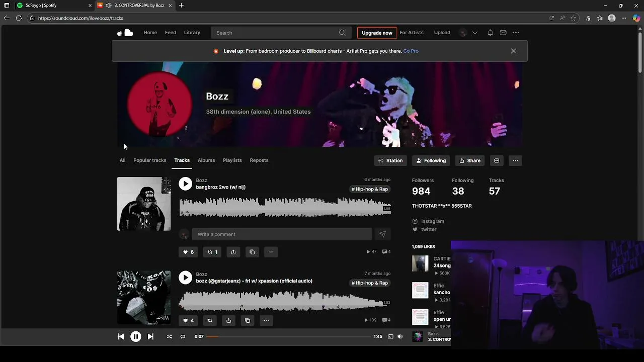Mute the player volume
The image size is (644, 362).
coord(400,337)
